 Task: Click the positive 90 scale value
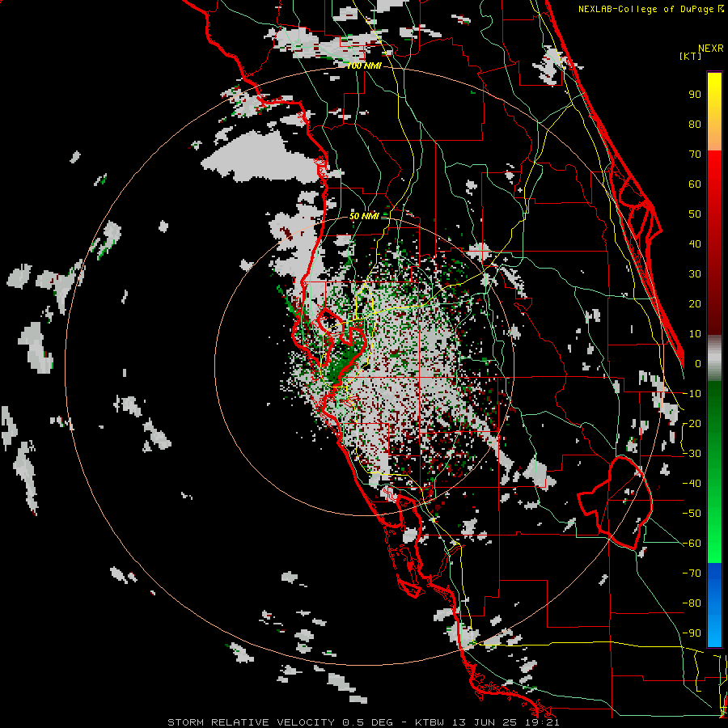tap(695, 95)
